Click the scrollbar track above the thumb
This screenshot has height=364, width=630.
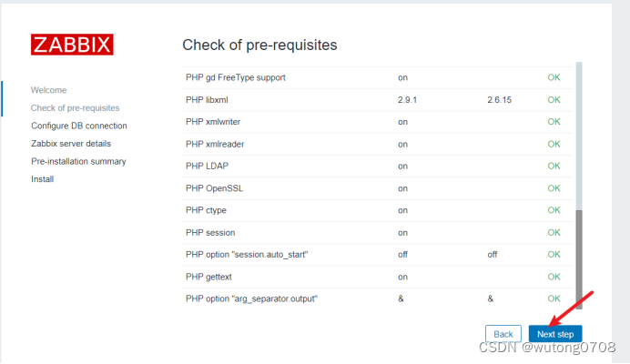point(579,136)
